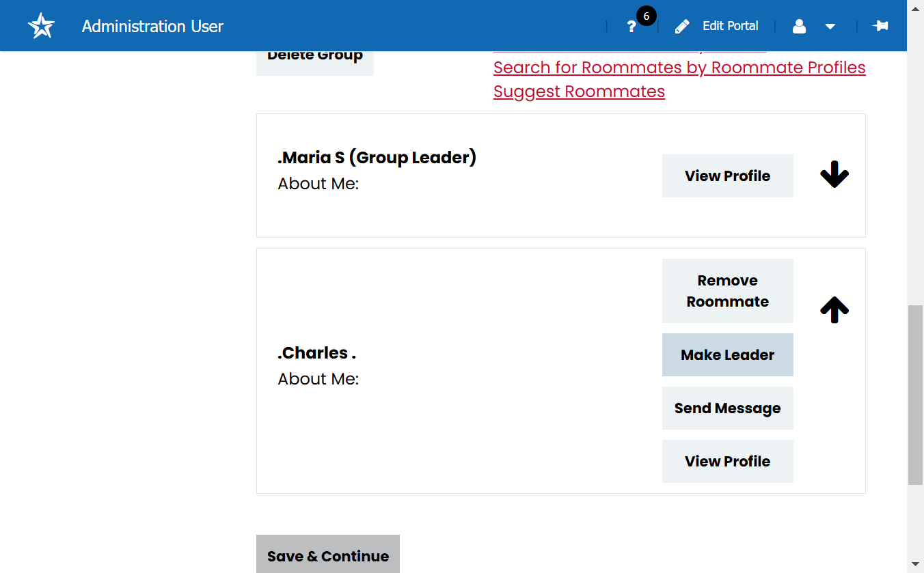
Task: Click the scrollbar up arrow
Action: click(915, 8)
